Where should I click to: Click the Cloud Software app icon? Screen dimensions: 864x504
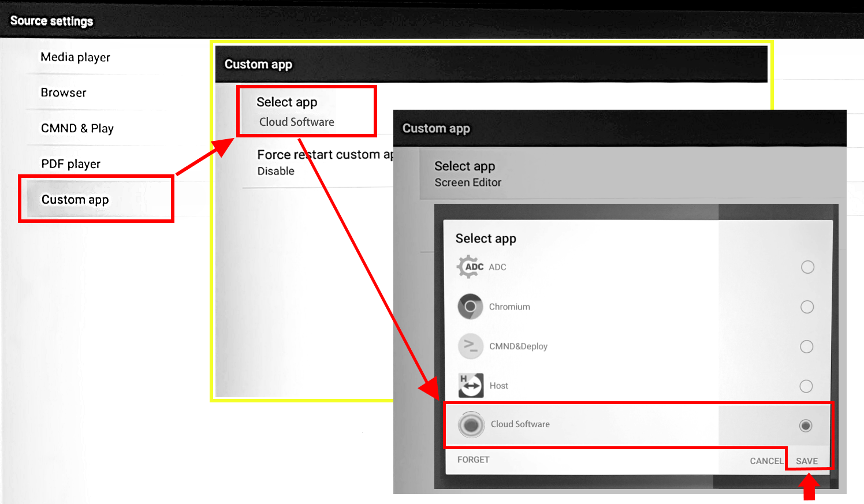click(x=471, y=425)
